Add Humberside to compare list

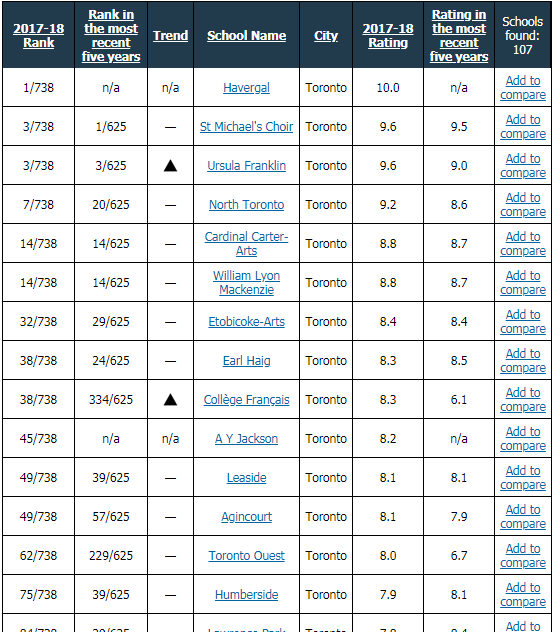click(523, 595)
